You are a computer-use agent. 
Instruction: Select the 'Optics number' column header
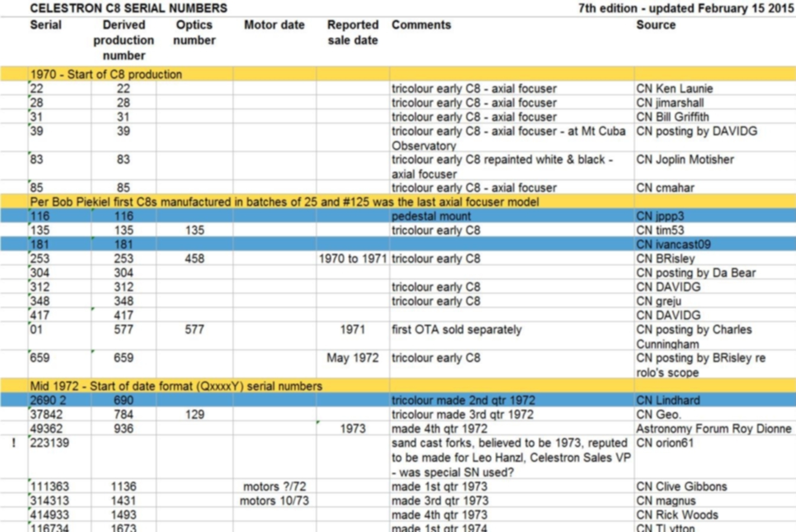click(x=194, y=32)
